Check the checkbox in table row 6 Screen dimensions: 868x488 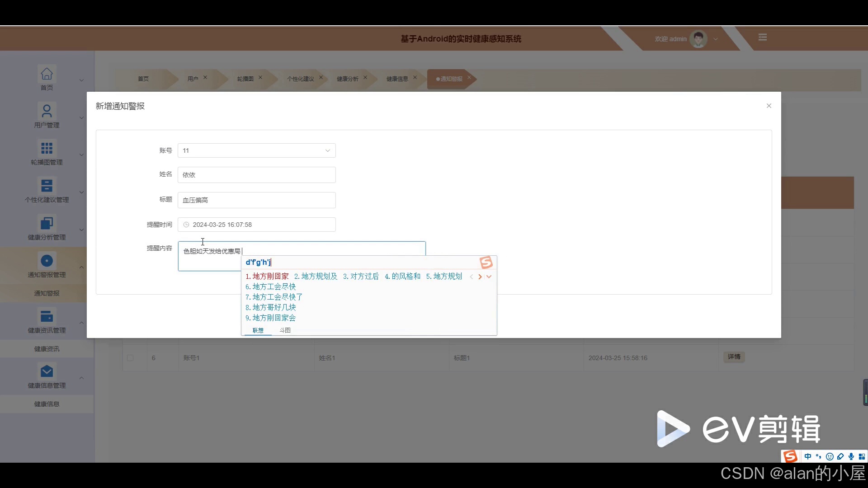click(x=130, y=358)
